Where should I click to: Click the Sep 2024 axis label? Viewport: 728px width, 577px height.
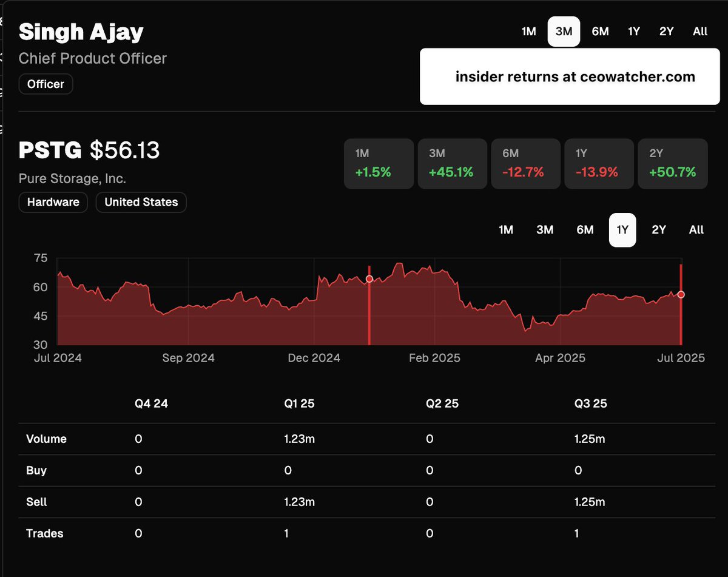pos(188,358)
